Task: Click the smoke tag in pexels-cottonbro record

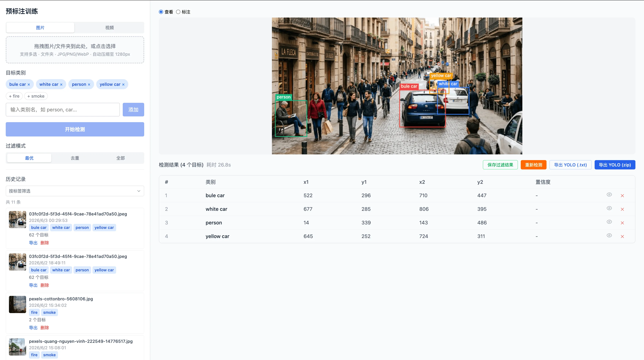Action: [50, 312]
